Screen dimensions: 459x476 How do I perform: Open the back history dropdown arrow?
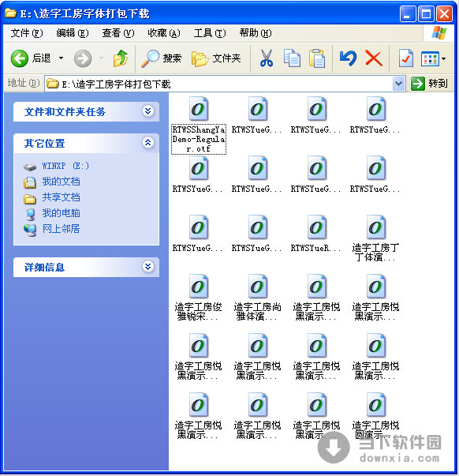61,58
